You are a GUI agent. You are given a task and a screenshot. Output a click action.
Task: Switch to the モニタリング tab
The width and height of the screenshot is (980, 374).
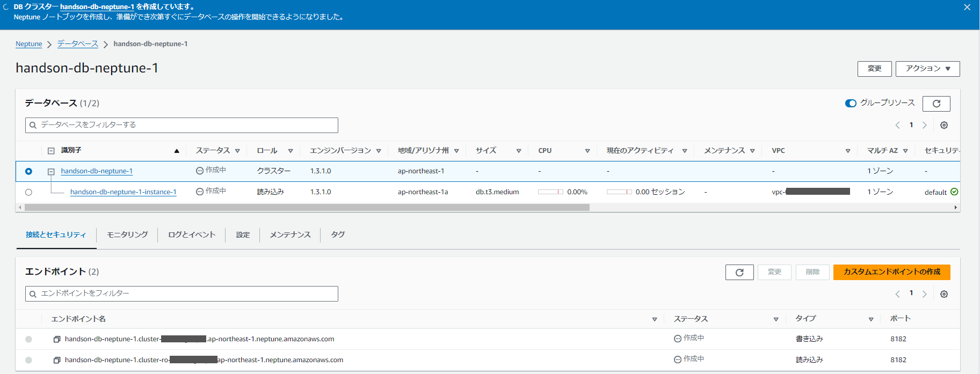pos(127,235)
